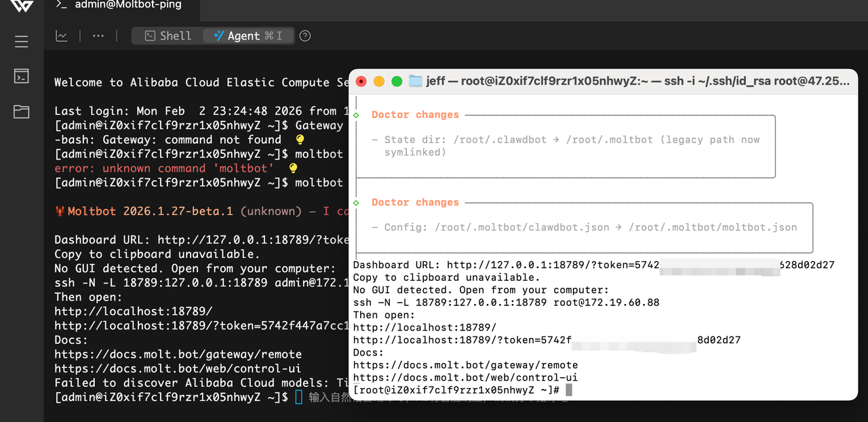Screen dimensions: 868x422
Task: Minimize the jeff SSH terminal window
Action: [379, 81]
